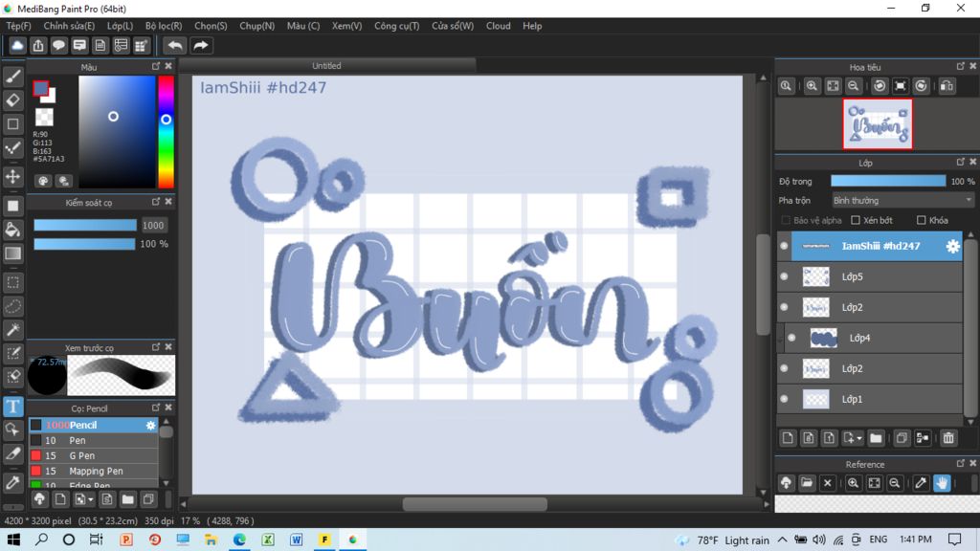Image resolution: width=980 pixels, height=551 pixels.
Task: Open the Bộ lọc(R) menu
Action: pyautogui.click(x=164, y=26)
